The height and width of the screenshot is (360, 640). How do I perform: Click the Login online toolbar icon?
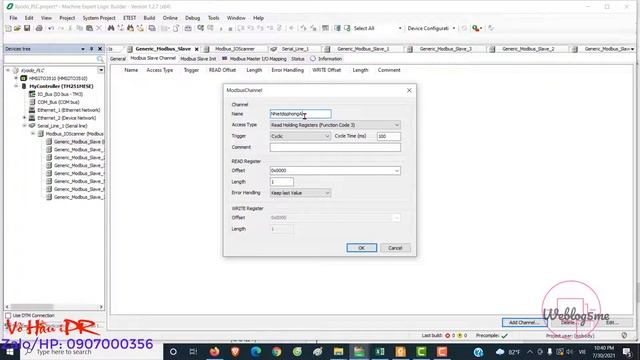point(200,28)
